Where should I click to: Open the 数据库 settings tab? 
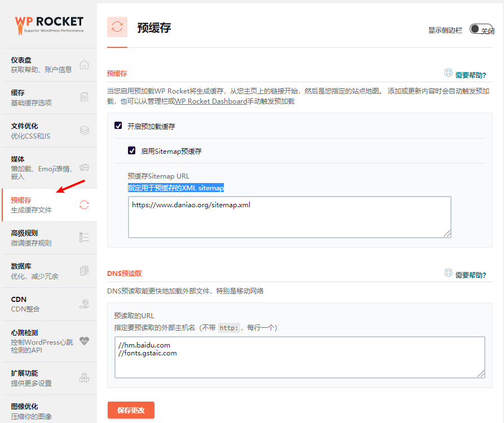click(50, 271)
